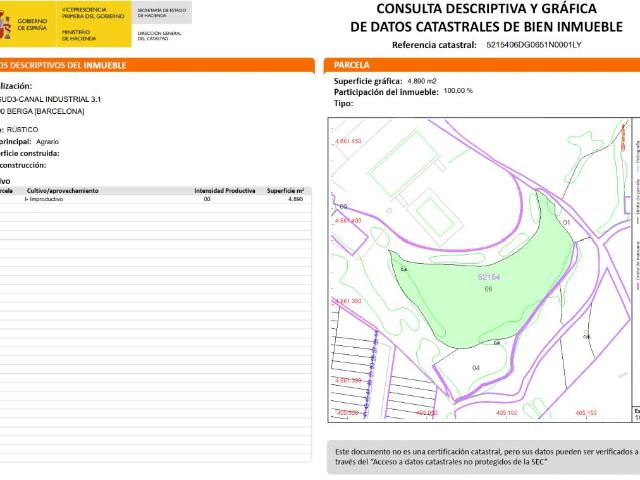640x480 pixels.
Task: Click the Dirección General del Catastro label
Action: pos(160,35)
